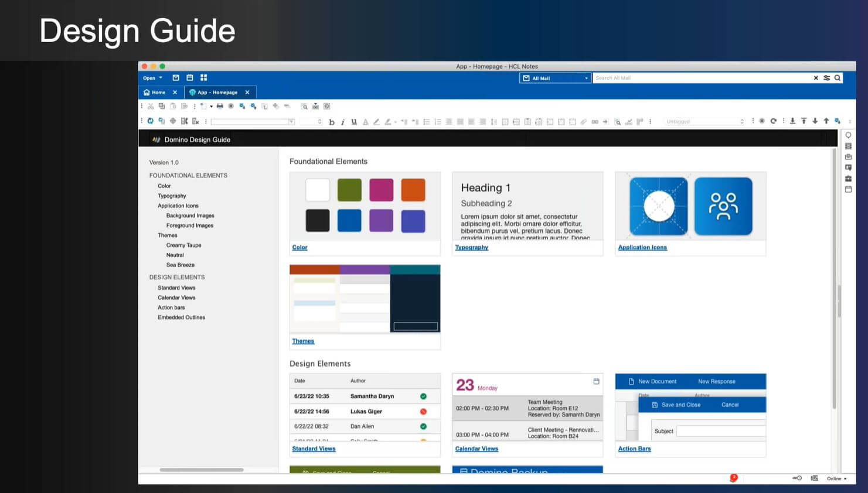
Task: Open the Calendar Views link
Action: tap(476, 449)
